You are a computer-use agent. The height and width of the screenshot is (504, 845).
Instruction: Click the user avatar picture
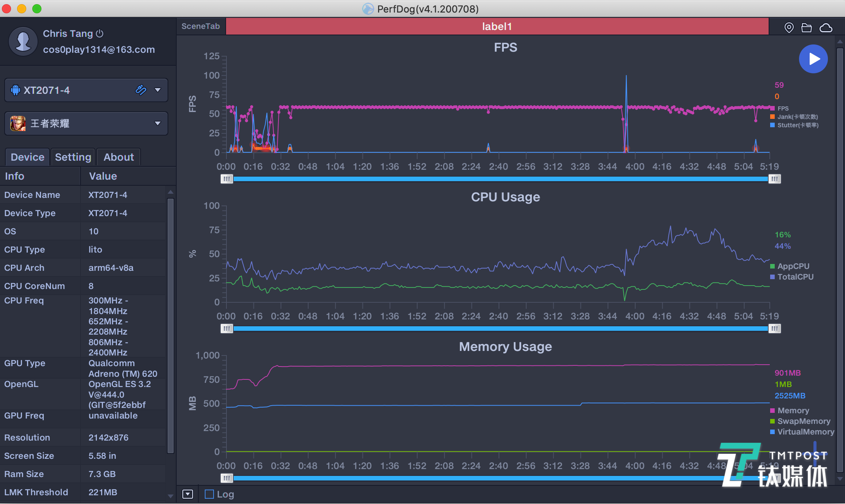pyautogui.click(x=23, y=41)
